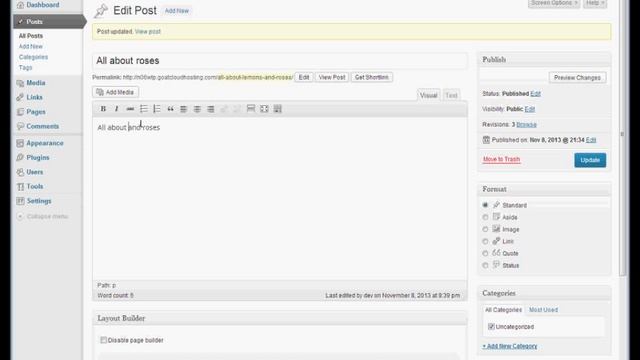The height and width of the screenshot is (360, 640).
Task: Toggle distraction-free fullscreen mode
Action: (x=264, y=109)
